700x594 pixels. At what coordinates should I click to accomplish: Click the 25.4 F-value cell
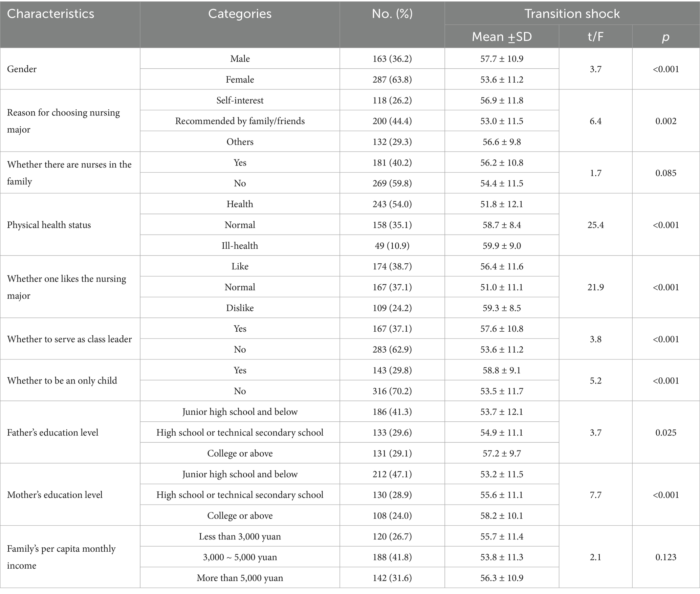pyautogui.click(x=595, y=225)
